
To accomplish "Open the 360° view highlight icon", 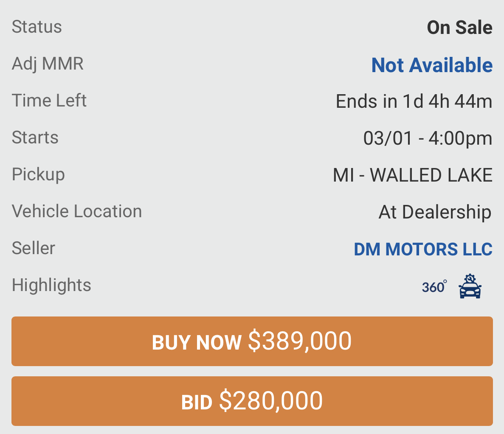I will [x=434, y=286].
